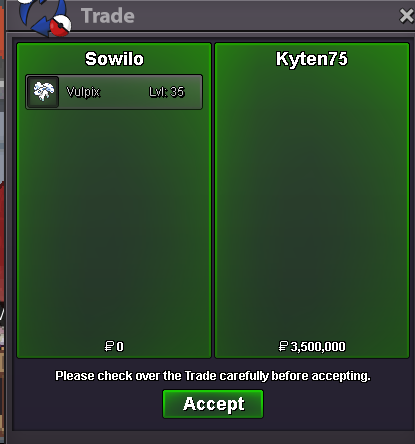Viewport: 415px width, 444px height.
Task: Select the Vulpix sprite icon
Action: [43, 92]
